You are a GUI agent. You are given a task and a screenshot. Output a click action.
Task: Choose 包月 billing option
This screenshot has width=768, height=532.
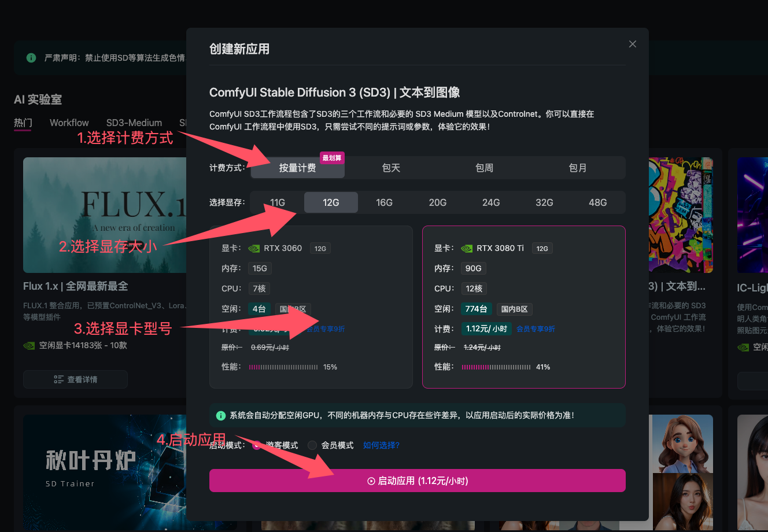click(x=578, y=168)
